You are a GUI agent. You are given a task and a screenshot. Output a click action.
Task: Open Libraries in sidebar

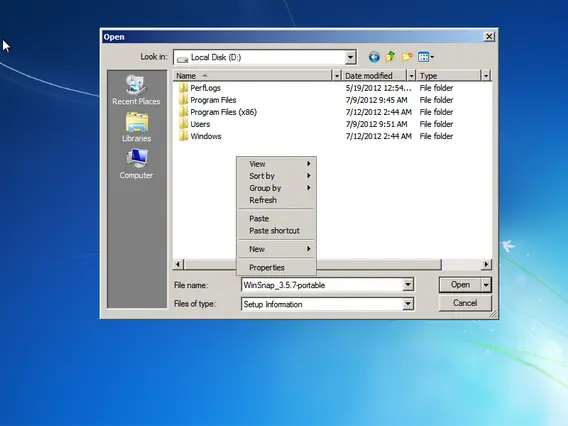[136, 127]
